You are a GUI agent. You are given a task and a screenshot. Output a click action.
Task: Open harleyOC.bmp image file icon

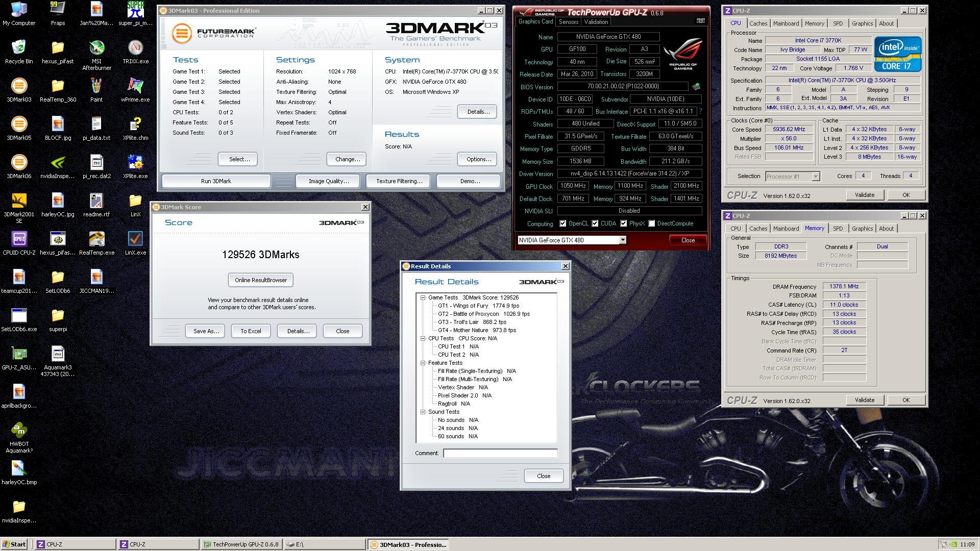pyautogui.click(x=19, y=473)
